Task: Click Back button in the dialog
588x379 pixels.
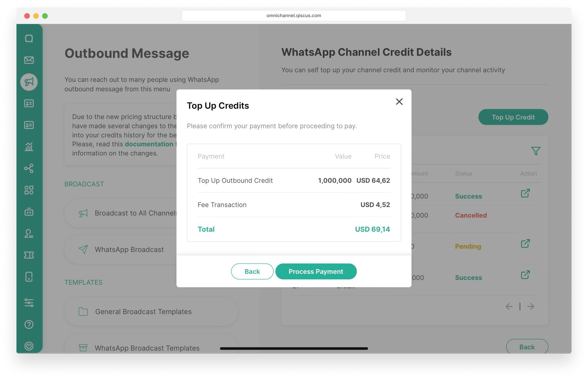Action: pyautogui.click(x=252, y=271)
